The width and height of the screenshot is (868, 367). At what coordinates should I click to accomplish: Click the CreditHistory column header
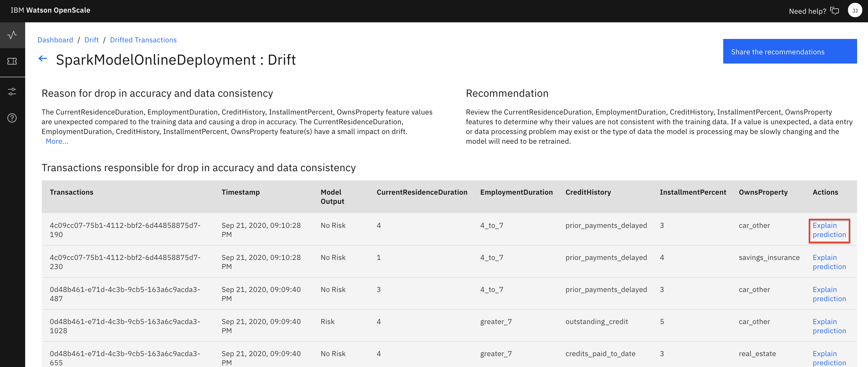tap(588, 192)
